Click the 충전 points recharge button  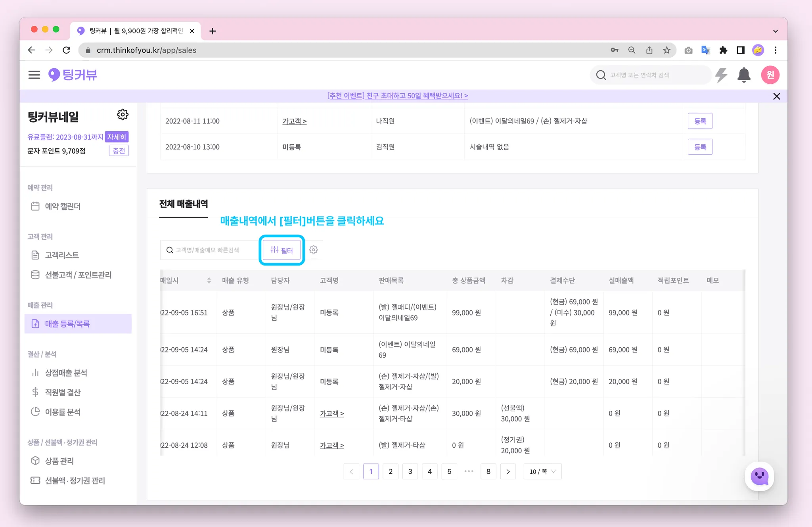[119, 151]
